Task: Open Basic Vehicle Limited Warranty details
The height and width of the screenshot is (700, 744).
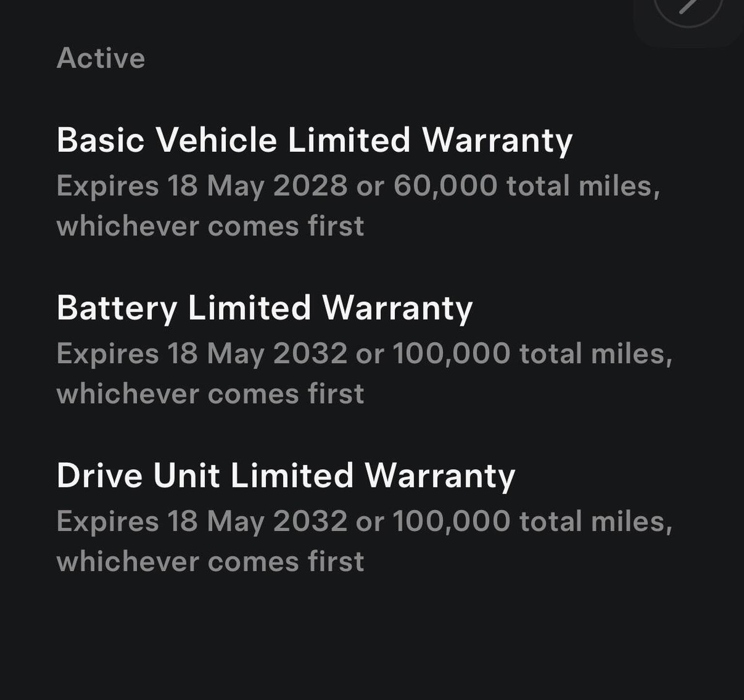Action: click(314, 140)
